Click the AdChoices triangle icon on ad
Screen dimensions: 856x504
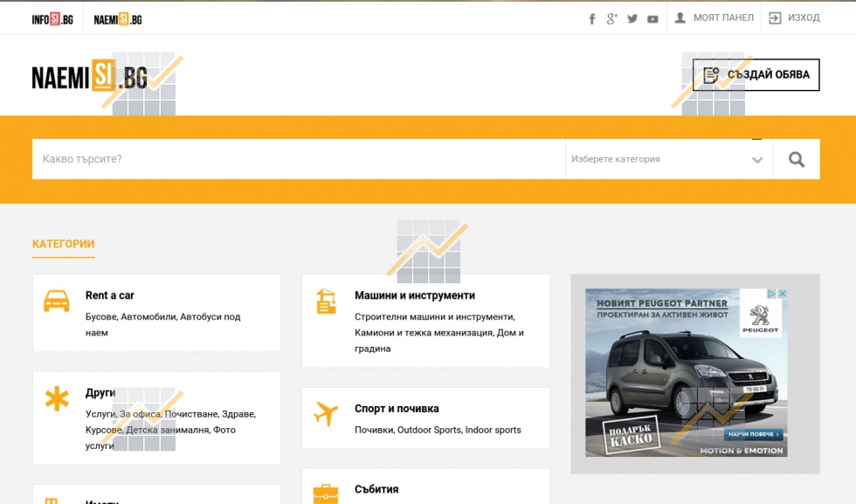[x=772, y=293]
